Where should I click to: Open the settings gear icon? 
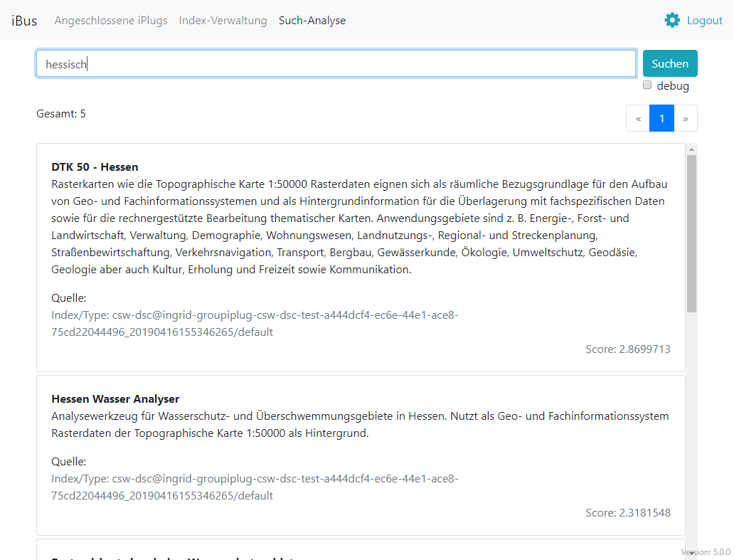[x=671, y=20]
